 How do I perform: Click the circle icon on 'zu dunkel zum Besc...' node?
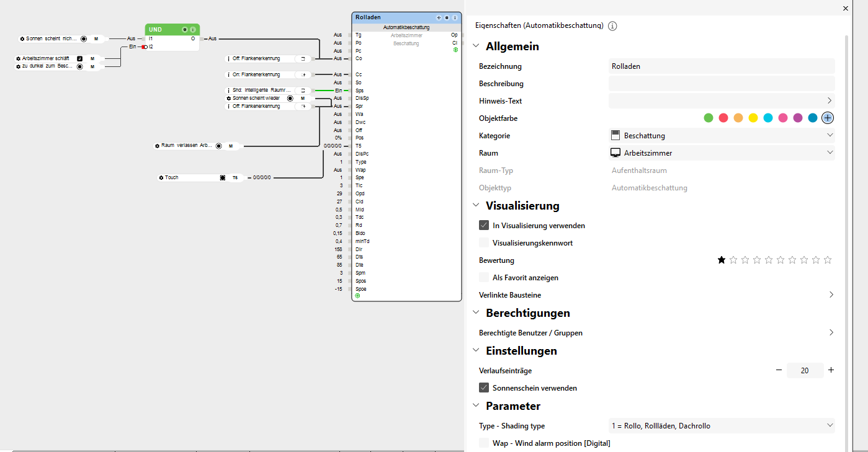(x=80, y=66)
